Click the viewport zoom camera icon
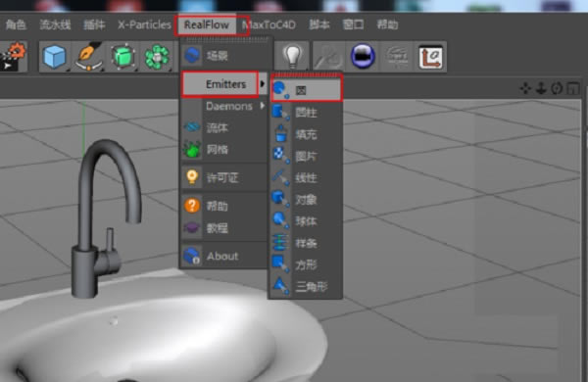 tap(541, 89)
